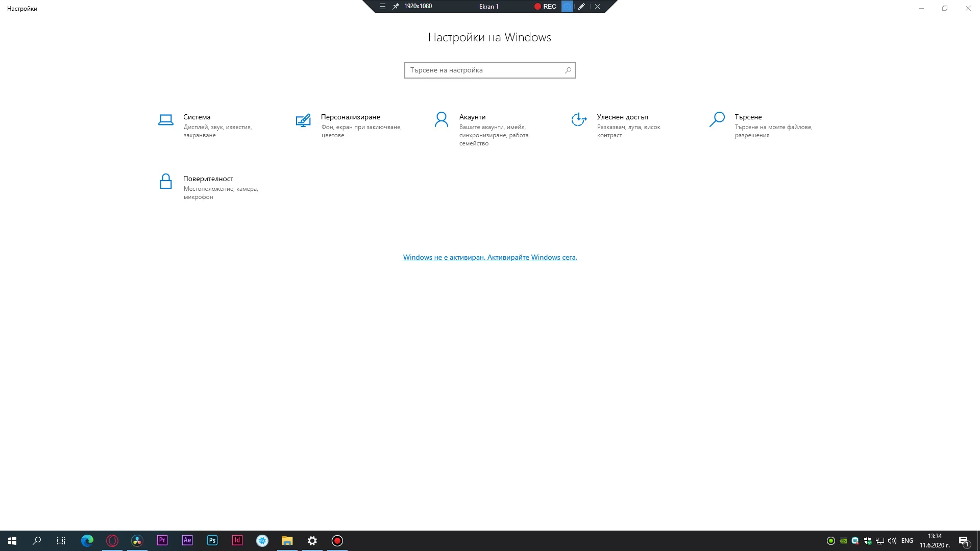Viewport: 980px width, 551px height.
Task: Open Персонализиране settings
Action: pos(350,117)
